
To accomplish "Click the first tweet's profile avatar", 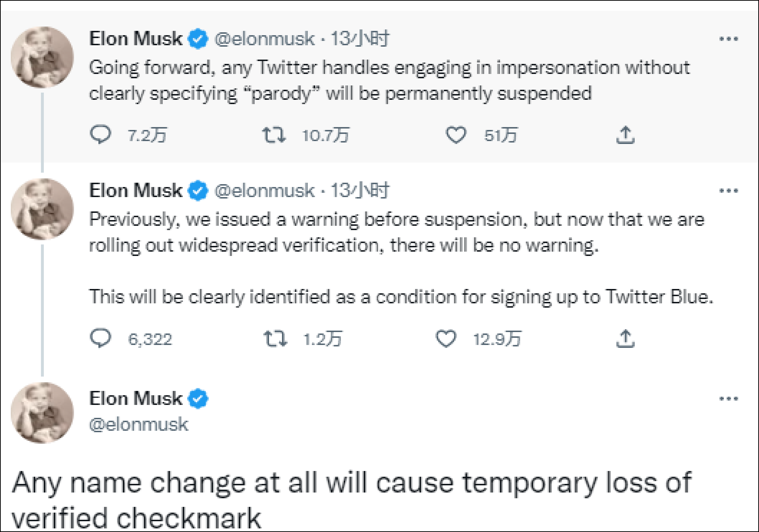I will pyautogui.click(x=42, y=57).
